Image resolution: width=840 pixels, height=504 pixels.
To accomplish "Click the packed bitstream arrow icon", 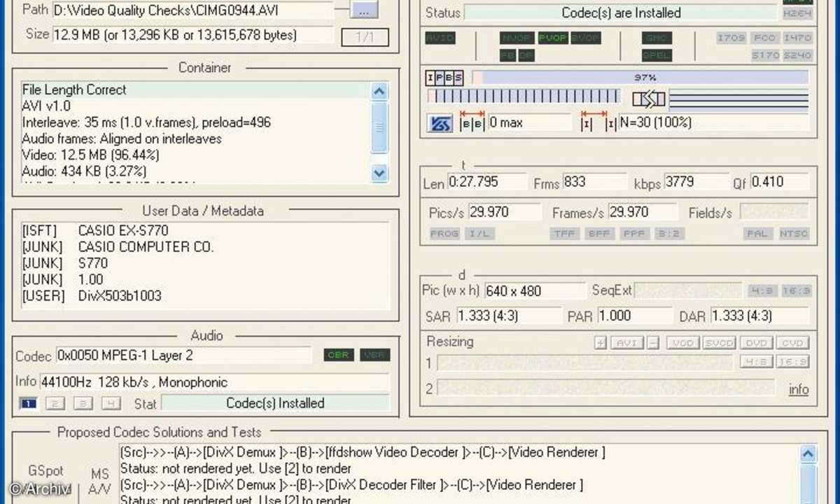I will pyautogui.click(x=649, y=99).
